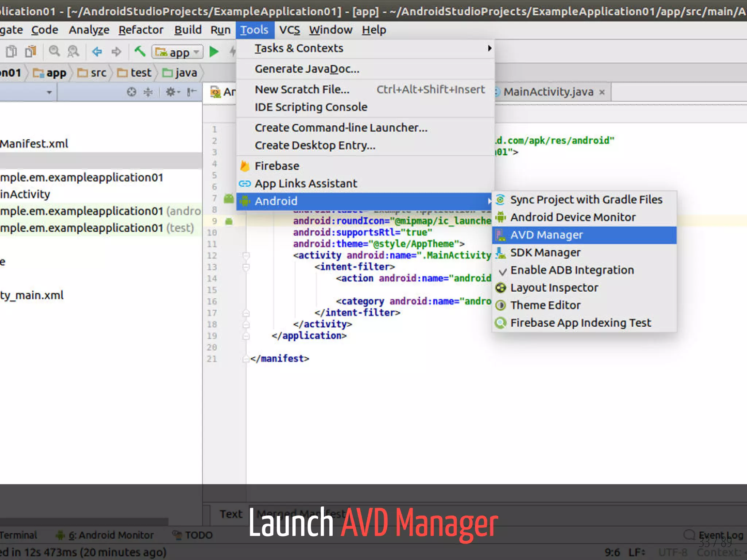Open SDK Manager from Android submenu
Viewport: 747px width, 560px height.
[x=584, y=253]
